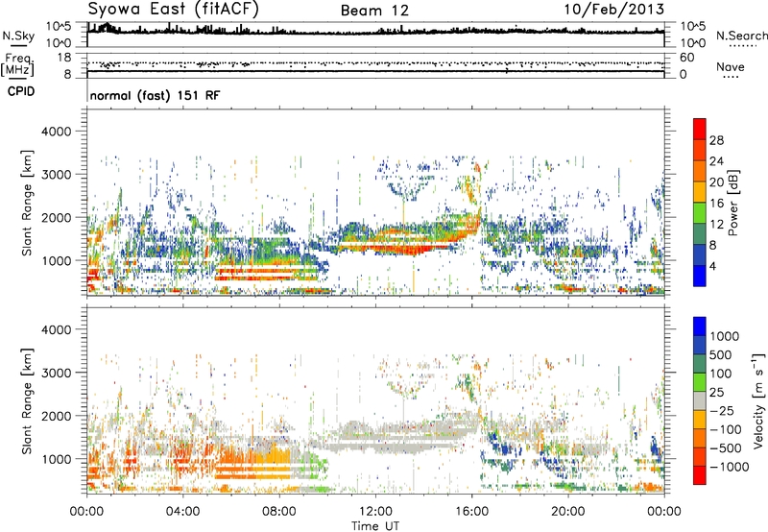Click the bright blue top Velocity colorbar segment
The height and width of the screenshot is (532, 768).
coord(700,326)
